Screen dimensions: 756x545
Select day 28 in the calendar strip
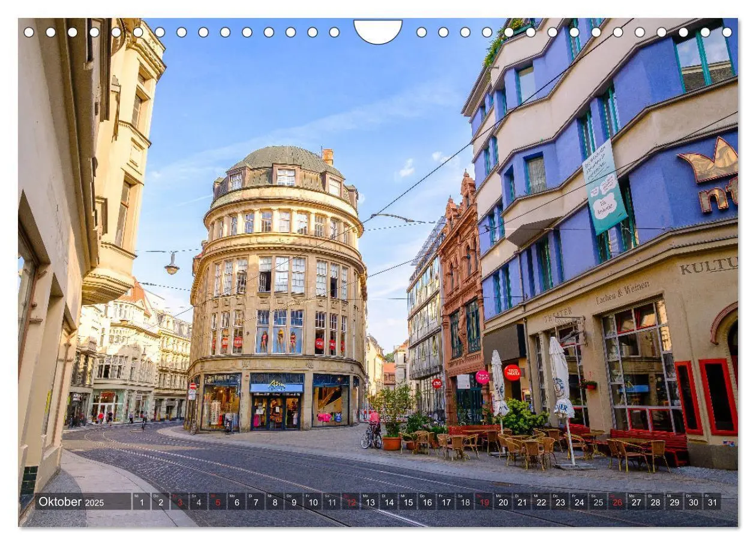pyautogui.click(x=655, y=502)
